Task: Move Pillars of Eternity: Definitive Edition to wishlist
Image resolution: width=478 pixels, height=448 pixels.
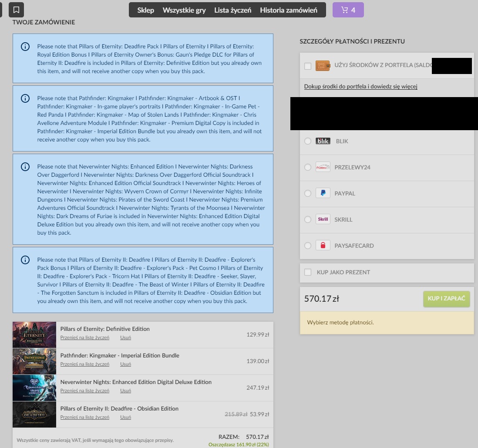Action: [85, 337]
